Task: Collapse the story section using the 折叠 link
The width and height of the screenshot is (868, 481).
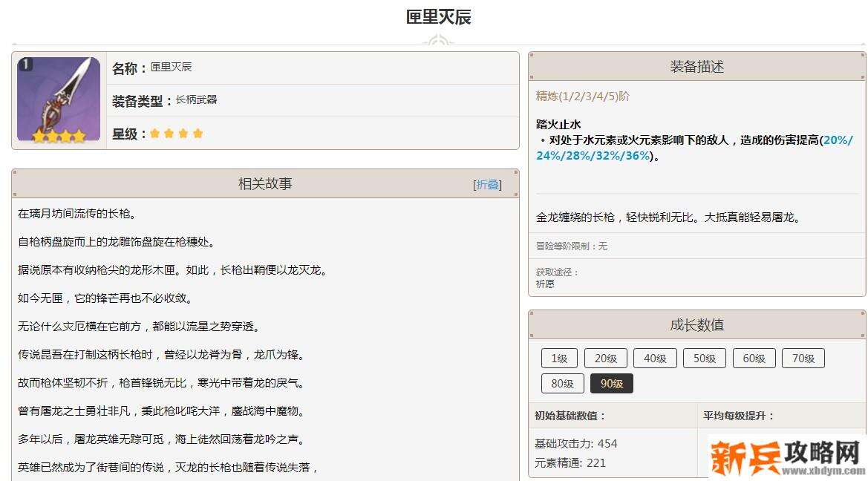Action: (488, 183)
